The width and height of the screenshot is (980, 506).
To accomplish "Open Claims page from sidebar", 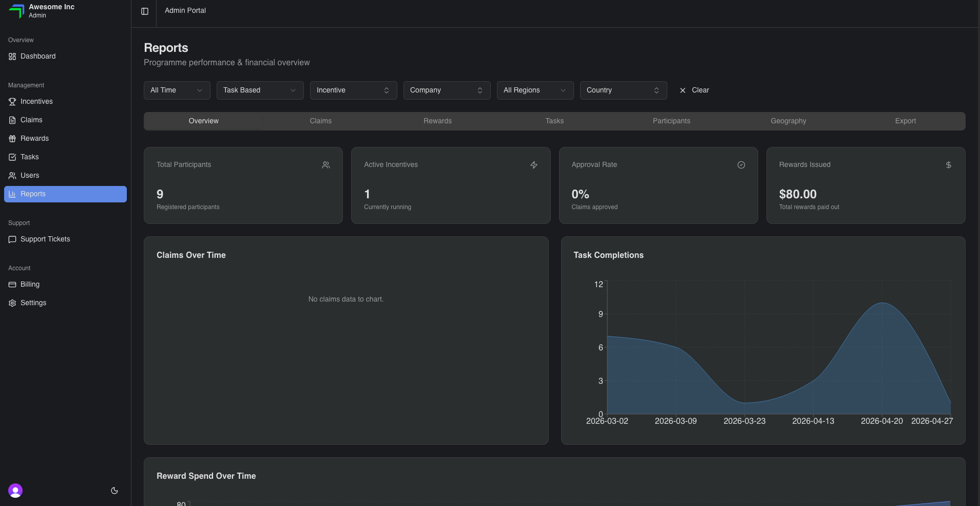I will [66, 120].
